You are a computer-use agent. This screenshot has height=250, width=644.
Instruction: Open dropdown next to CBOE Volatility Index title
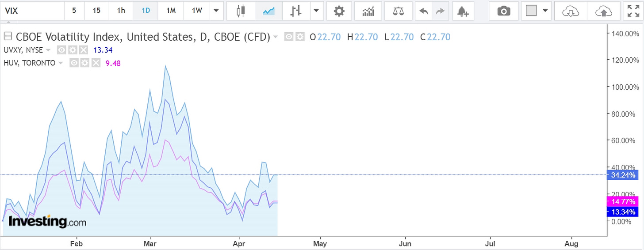point(276,37)
